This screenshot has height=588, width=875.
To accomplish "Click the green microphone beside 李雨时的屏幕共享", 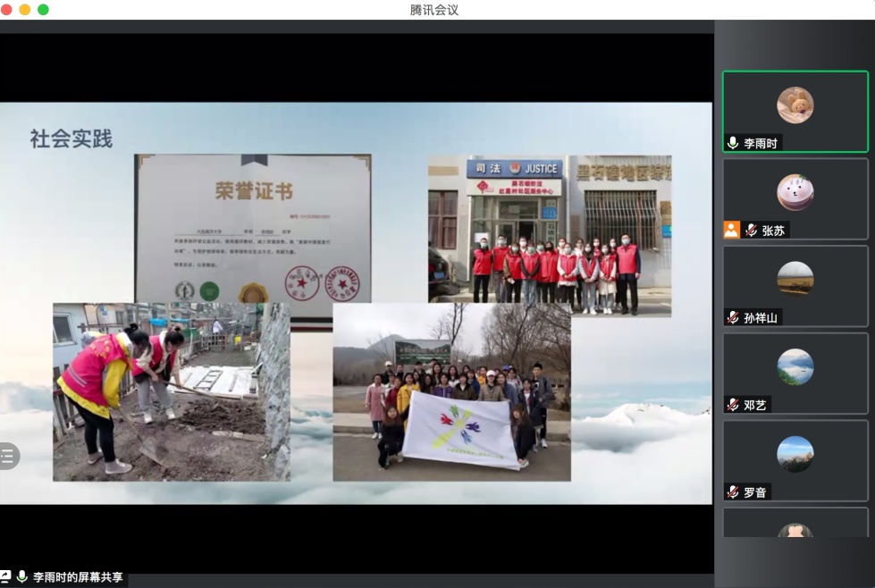I will point(22,577).
